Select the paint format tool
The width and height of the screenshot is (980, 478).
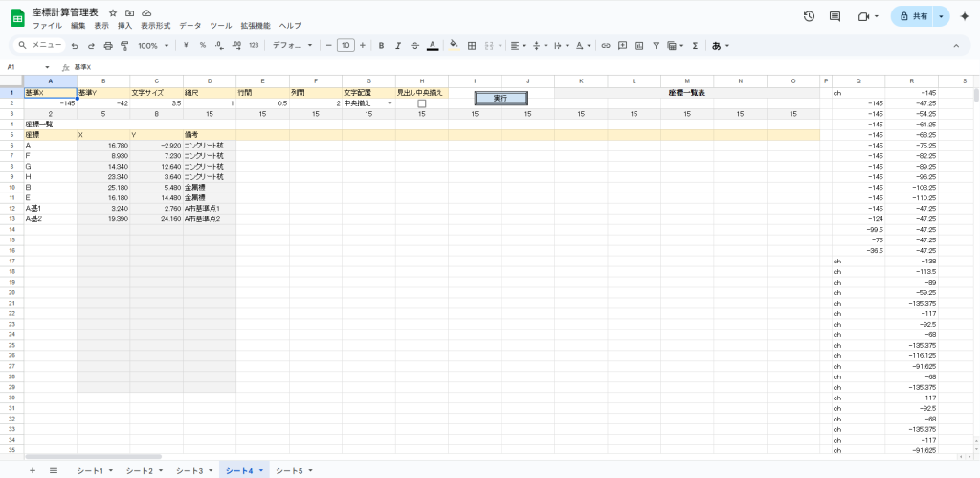pyautogui.click(x=124, y=46)
